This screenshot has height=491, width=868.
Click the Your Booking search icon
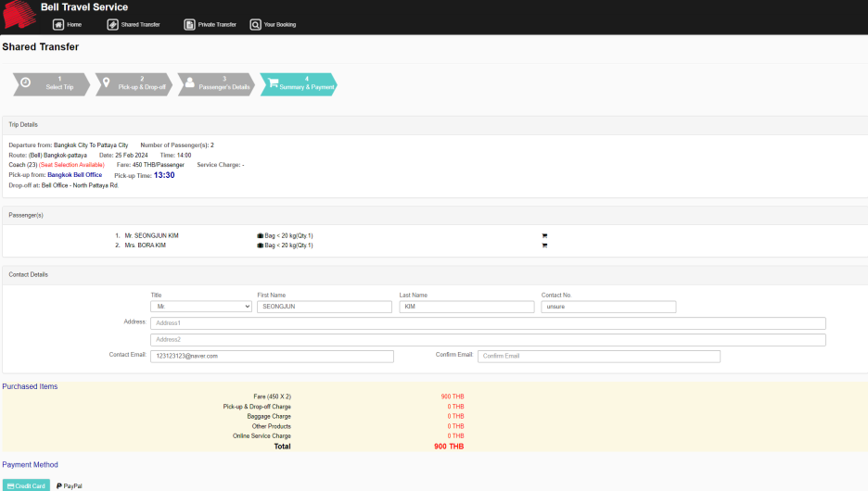(x=255, y=25)
